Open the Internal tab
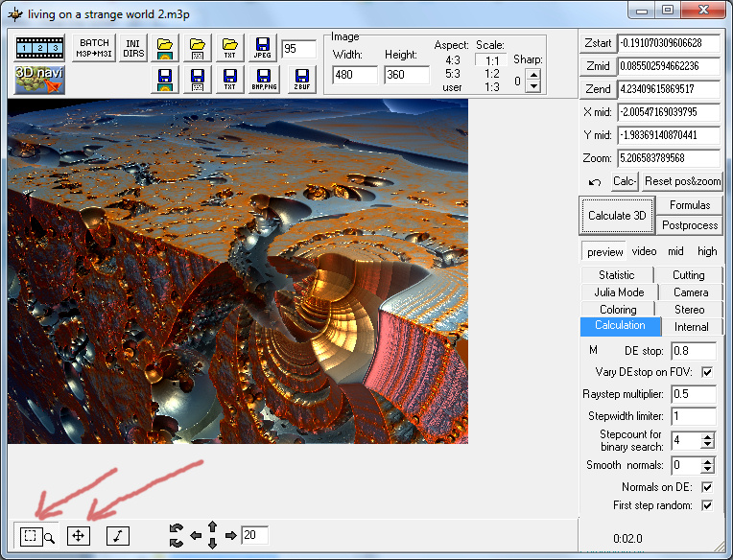 (x=692, y=327)
